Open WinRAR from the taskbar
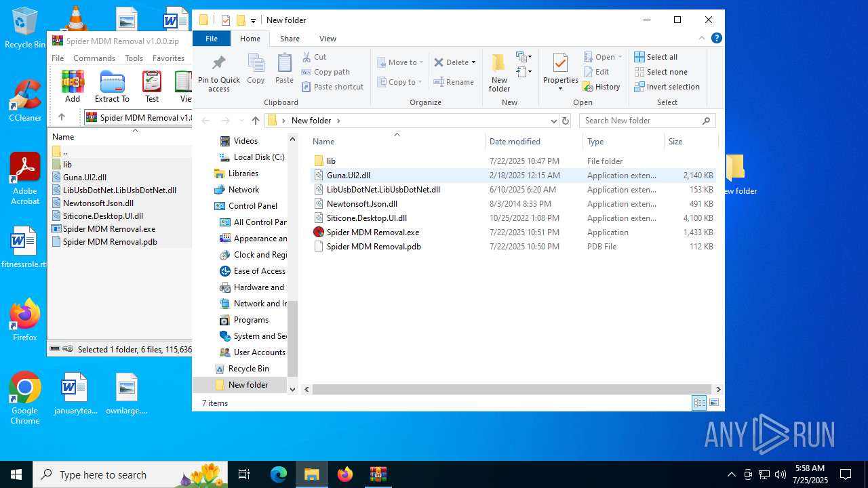 pyautogui.click(x=378, y=474)
